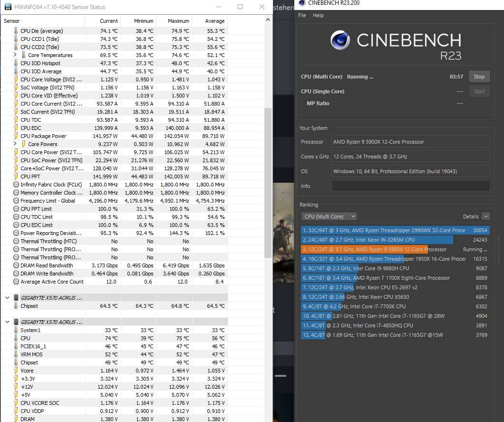Image resolution: width=504 pixels, height=422 pixels.
Task: Click the Cinebench sphere logo
Action: (x=340, y=40)
